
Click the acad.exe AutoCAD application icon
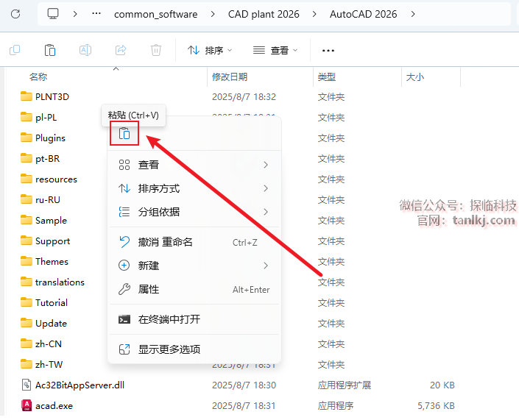[27, 405]
